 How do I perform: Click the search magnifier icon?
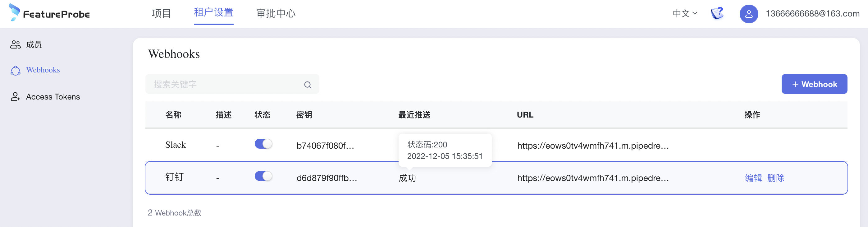tap(308, 85)
